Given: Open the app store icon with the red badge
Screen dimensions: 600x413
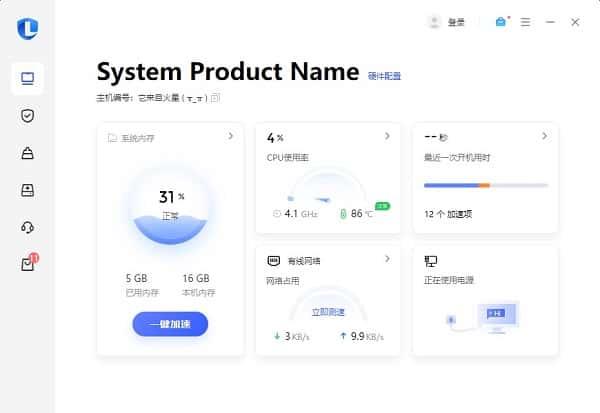Looking at the screenshot, I should pyautogui.click(x=27, y=264).
